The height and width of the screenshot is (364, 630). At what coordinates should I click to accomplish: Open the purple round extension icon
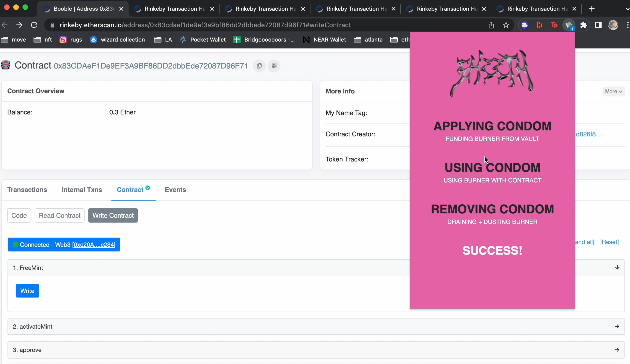525,25
